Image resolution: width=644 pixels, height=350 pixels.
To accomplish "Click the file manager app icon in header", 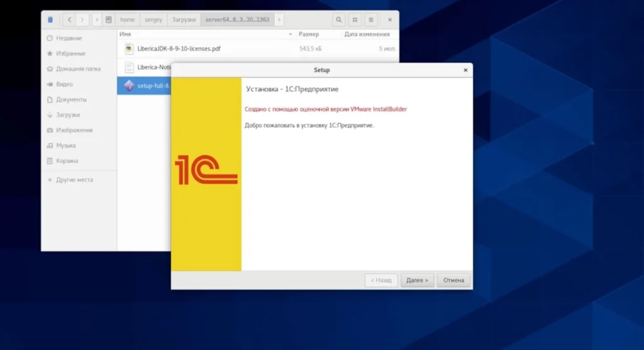I will tap(50, 20).
